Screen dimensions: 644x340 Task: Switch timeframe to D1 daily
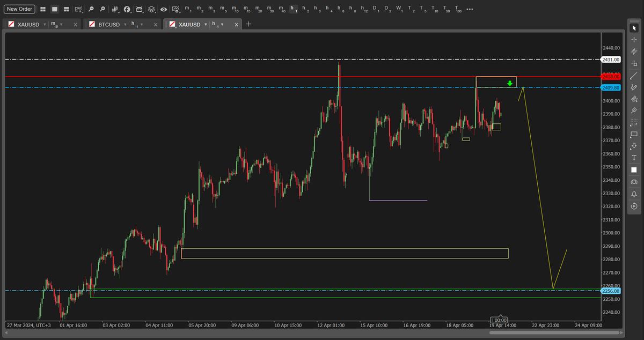tap(376, 10)
